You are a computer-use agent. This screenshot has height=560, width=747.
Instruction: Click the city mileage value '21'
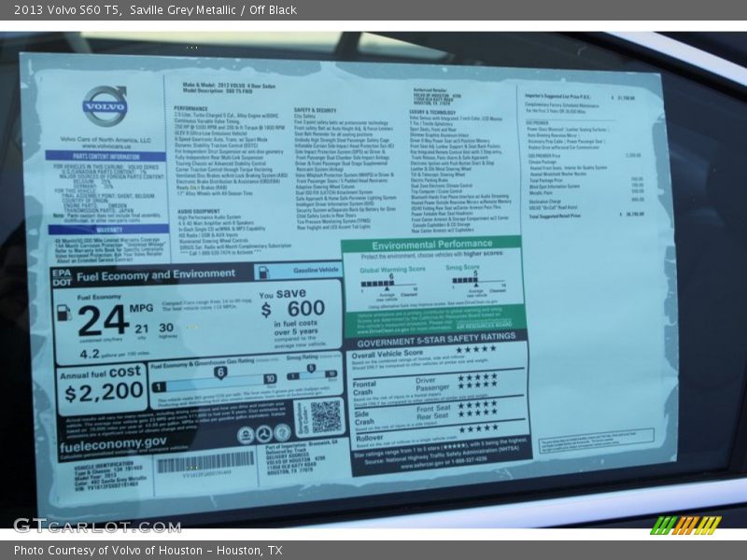coord(142,329)
